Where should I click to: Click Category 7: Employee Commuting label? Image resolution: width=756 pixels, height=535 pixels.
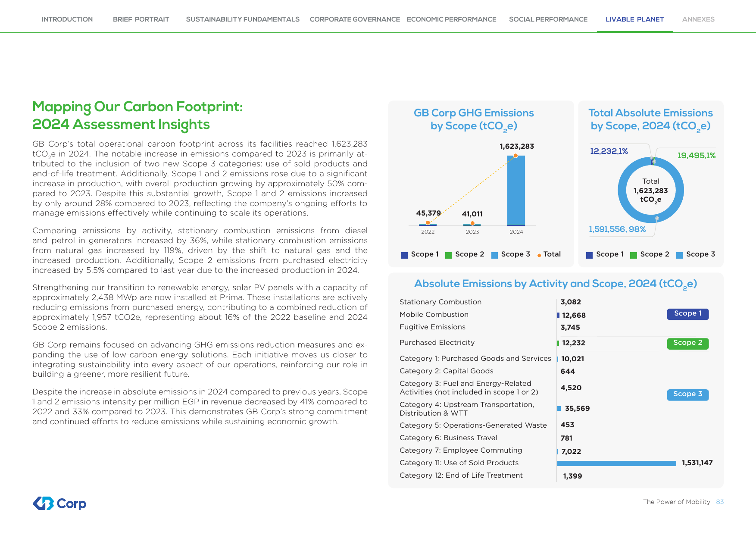(x=461, y=451)
